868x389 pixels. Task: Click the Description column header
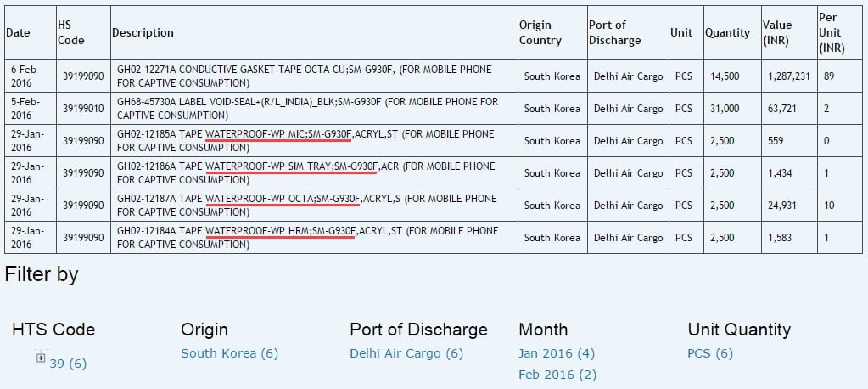(x=143, y=32)
